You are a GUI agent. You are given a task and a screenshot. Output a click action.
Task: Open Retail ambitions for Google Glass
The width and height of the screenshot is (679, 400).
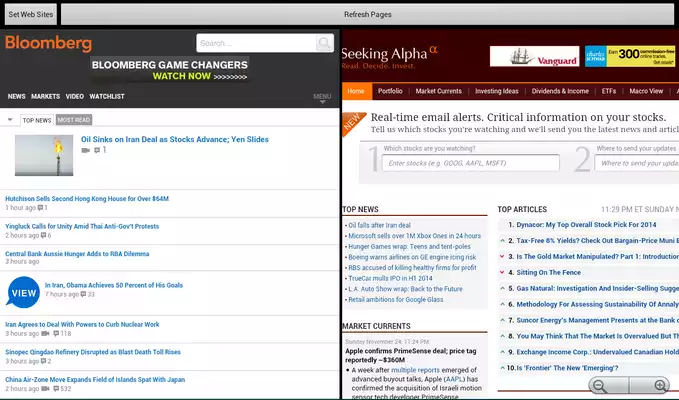click(x=396, y=300)
